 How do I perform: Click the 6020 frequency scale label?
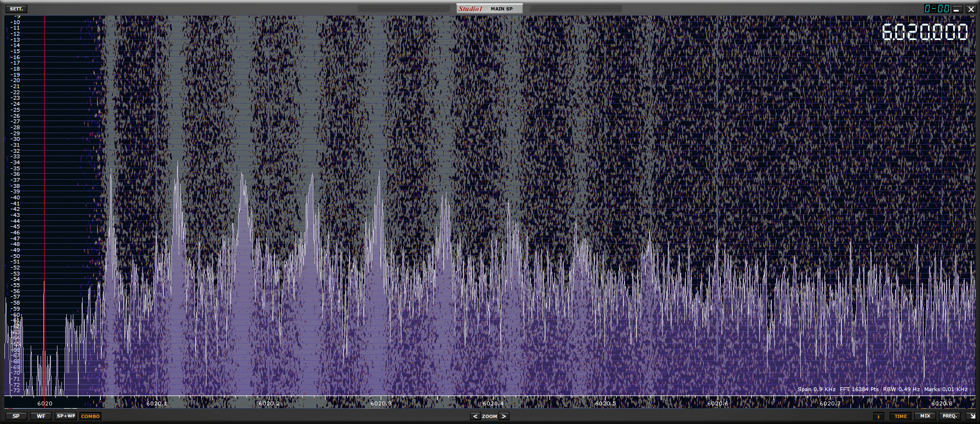tap(45, 404)
